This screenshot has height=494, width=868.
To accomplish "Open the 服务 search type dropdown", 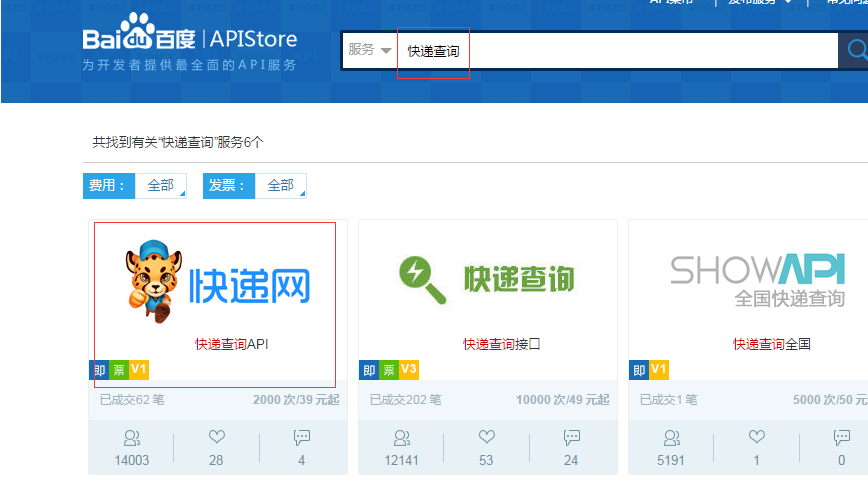I will click(370, 50).
